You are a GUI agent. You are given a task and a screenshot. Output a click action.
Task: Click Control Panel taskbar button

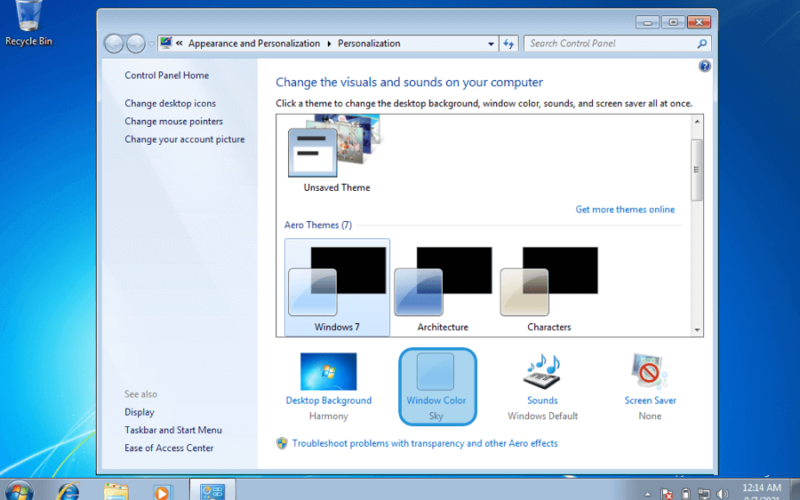pos(212,490)
